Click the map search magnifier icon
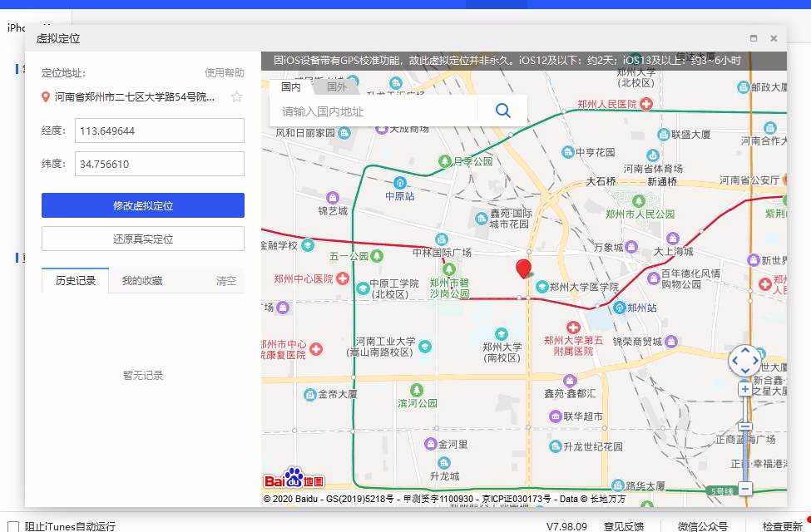 [x=502, y=110]
